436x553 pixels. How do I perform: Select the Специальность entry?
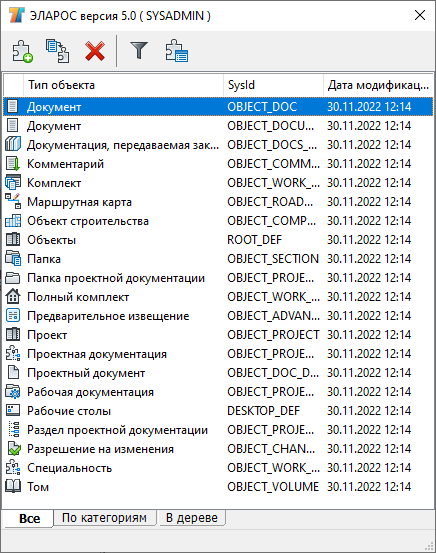(x=218, y=468)
